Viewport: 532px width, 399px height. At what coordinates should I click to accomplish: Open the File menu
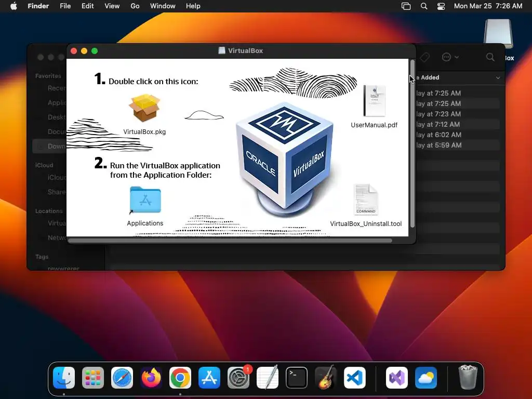(x=65, y=6)
